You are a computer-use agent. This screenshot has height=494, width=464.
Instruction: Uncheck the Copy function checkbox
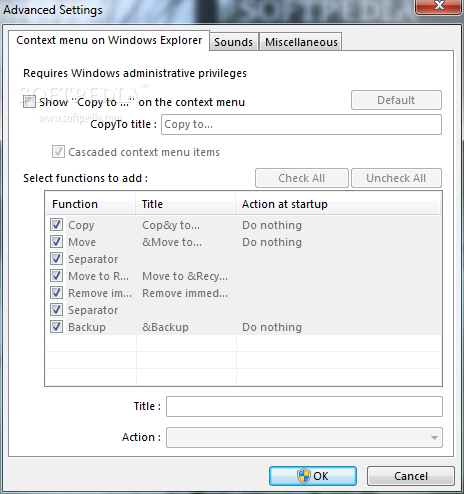coord(56,225)
